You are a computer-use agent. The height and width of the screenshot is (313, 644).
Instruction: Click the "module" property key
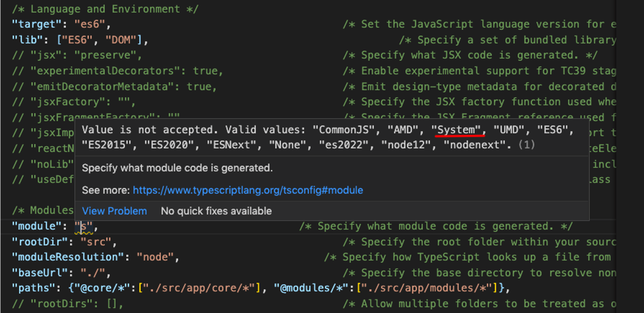pyautogui.click(x=37, y=226)
